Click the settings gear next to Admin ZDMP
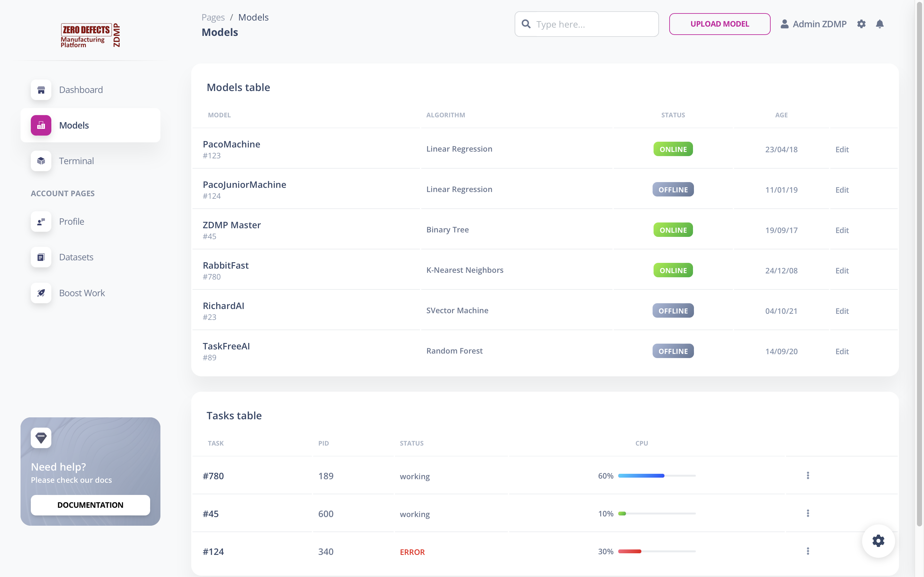This screenshot has height=577, width=924. (x=861, y=24)
